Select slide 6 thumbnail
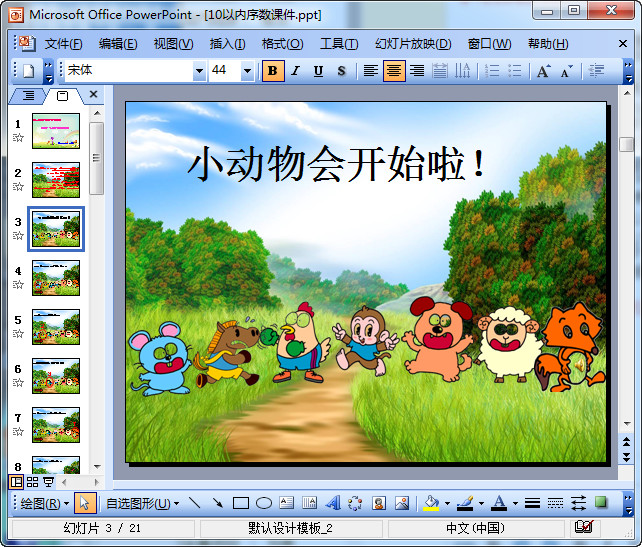Screen dimensions: 642x547 [x=56, y=376]
